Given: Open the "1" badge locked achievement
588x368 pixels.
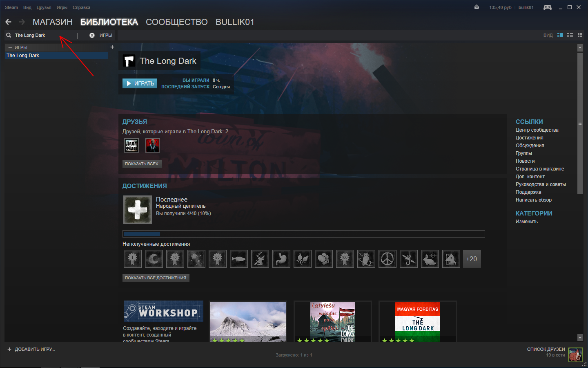Looking at the screenshot, I should coord(132,259).
